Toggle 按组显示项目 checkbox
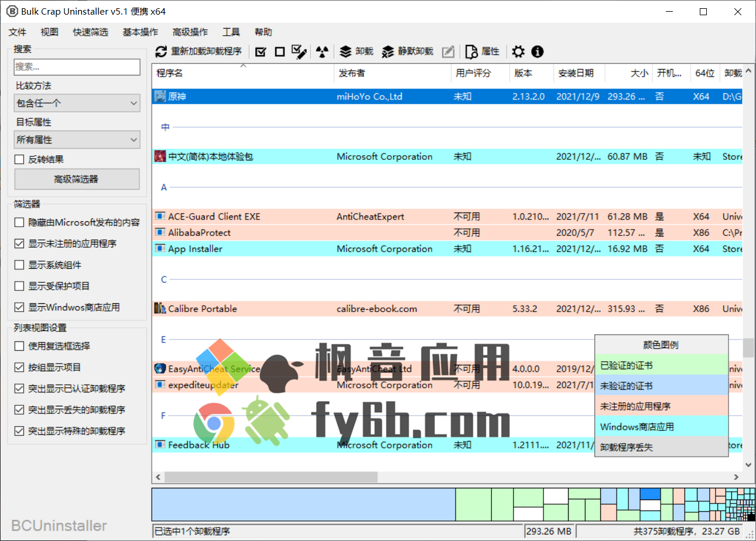 (19, 367)
